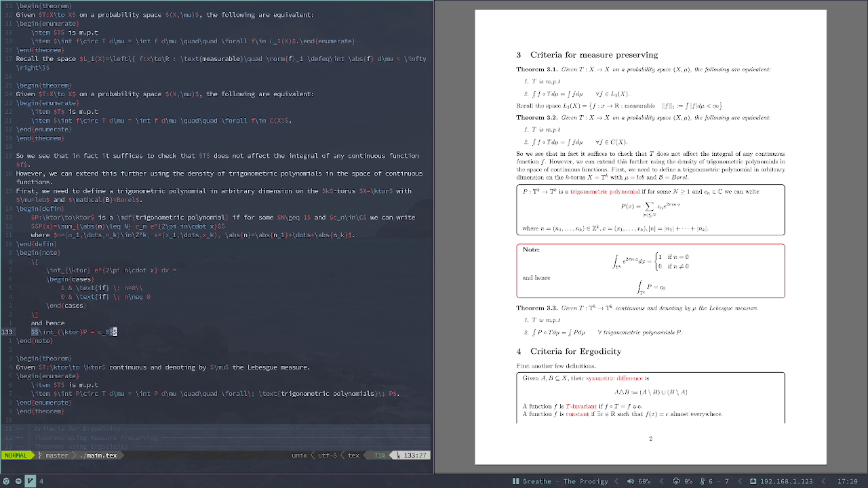Pause the Breathe track with pause icon

(x=516, y=481)
